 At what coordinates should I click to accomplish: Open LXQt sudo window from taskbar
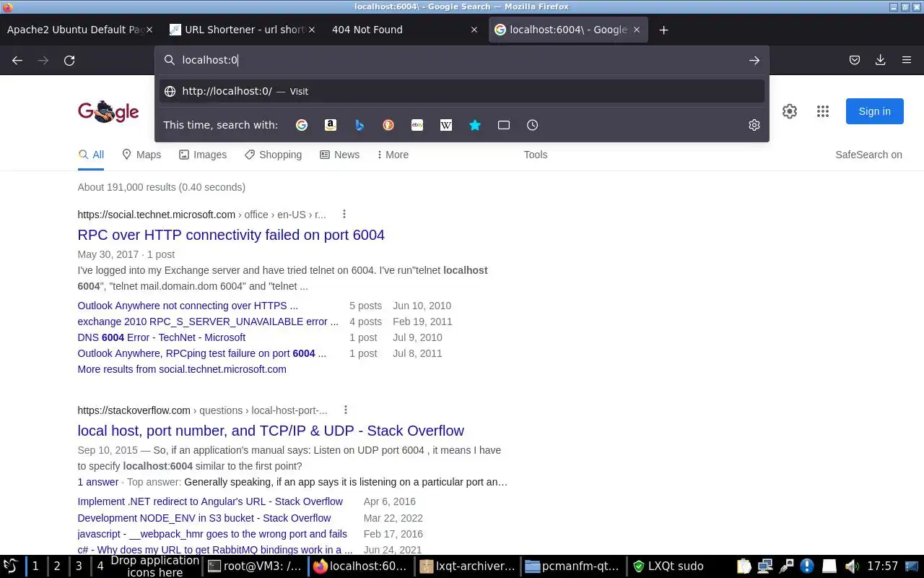pos(679,566)
